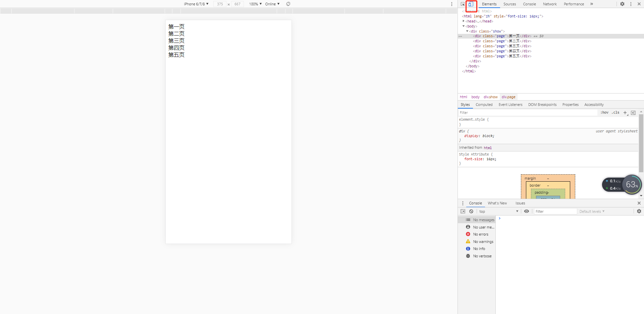Open the console drawer three-dot menu
The width and height of the screenshot is (644, 314).
463,203
